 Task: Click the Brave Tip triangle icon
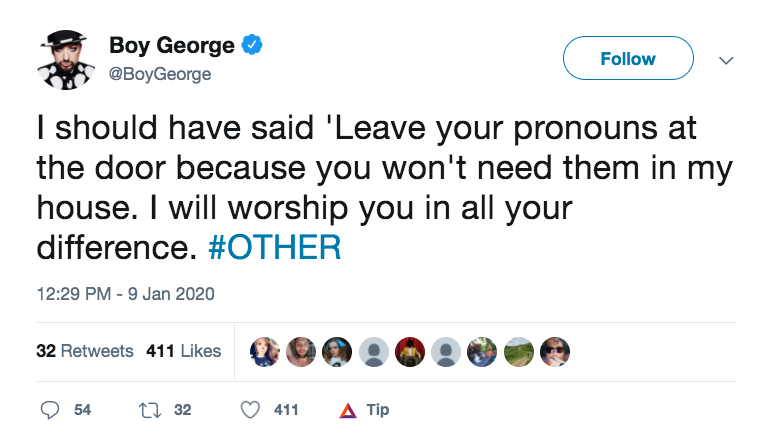347,410
